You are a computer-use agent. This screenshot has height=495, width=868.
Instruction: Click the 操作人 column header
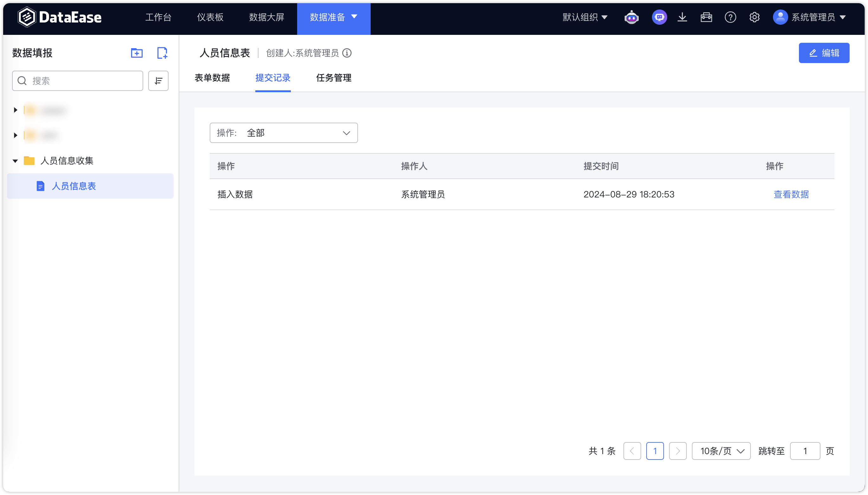pyautogui.click(x=414, y=166)
